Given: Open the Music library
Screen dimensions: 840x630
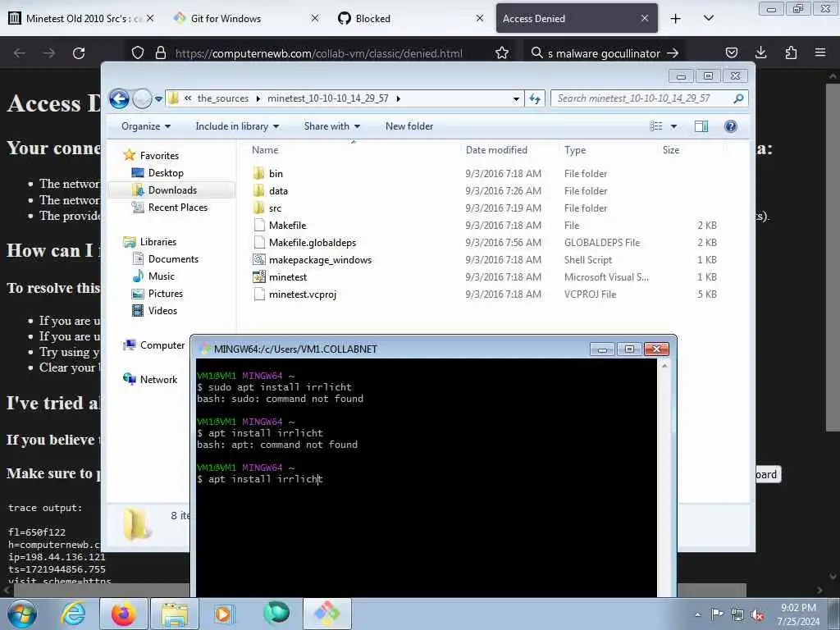Looking at the screenshot, I should tap(162, 276).
